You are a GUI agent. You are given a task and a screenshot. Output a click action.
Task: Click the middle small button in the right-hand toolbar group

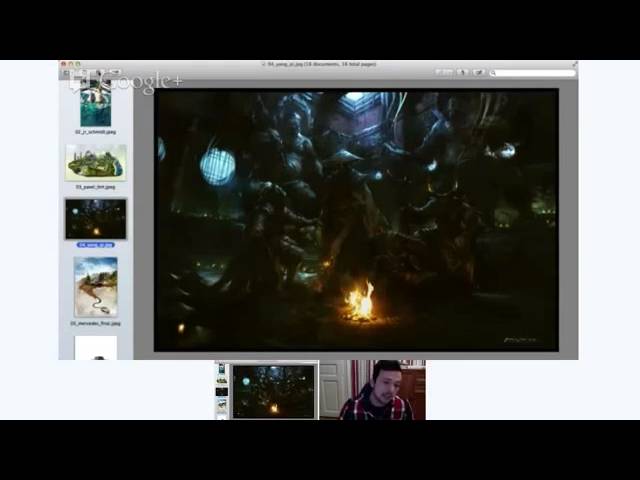(x=463, y=72)
